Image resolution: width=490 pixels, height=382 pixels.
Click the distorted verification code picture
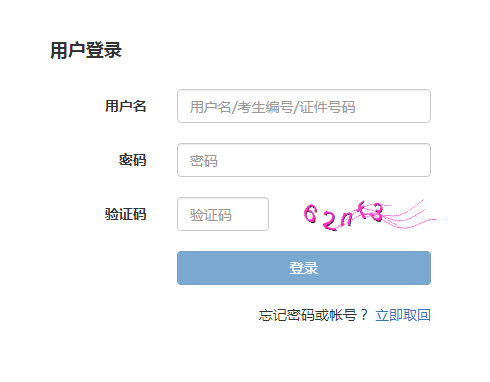click(369, 215)
